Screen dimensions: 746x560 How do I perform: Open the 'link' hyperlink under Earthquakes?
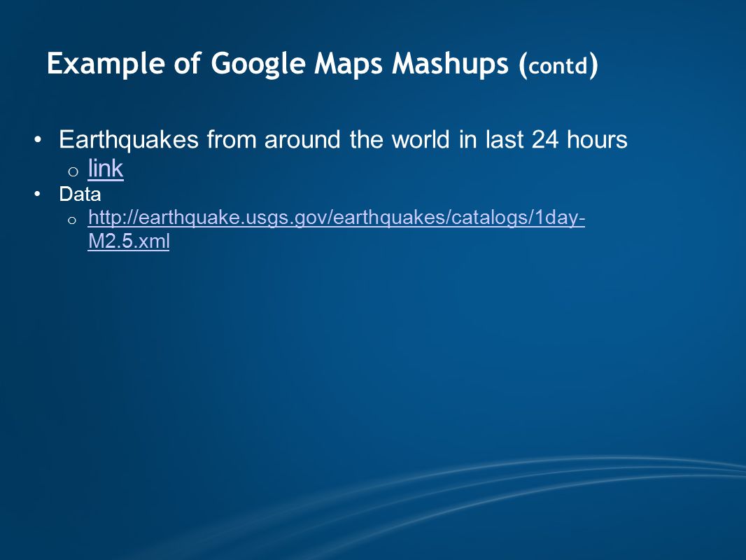(106, 169)
